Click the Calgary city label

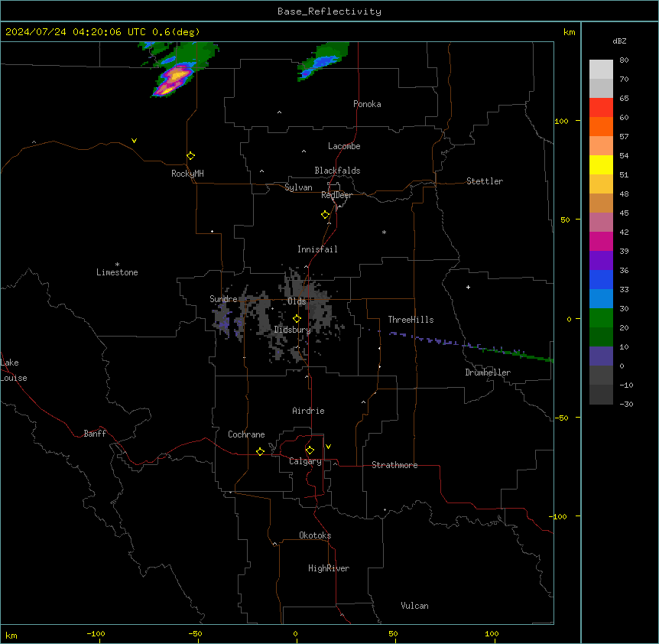click(305, 461)
